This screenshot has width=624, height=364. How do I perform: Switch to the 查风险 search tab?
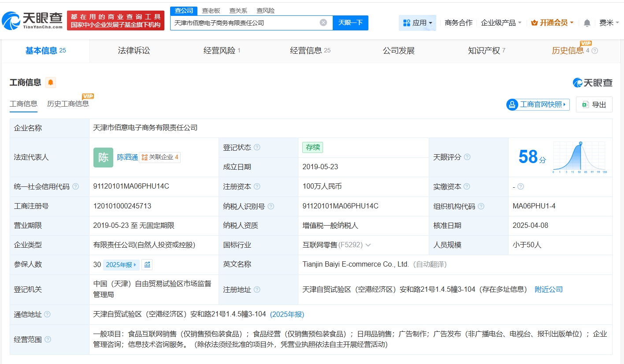pos(266,11)
